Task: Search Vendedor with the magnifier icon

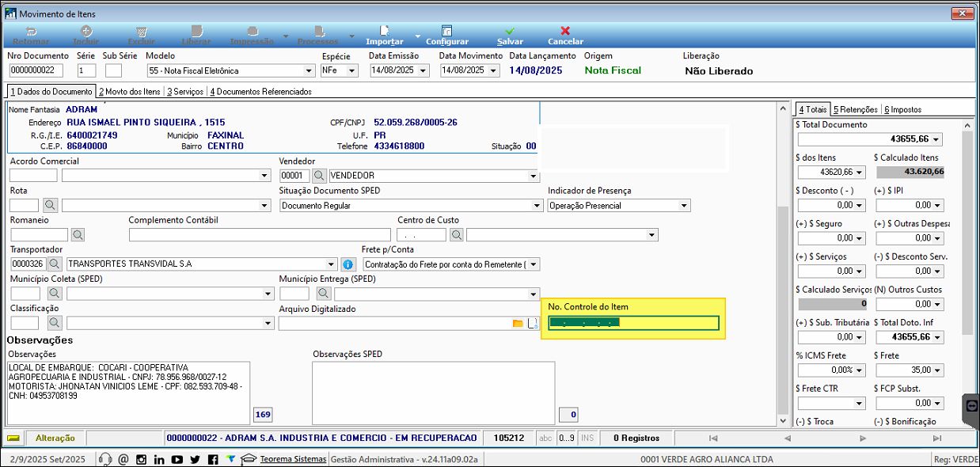Action: (x=319, y=176)
